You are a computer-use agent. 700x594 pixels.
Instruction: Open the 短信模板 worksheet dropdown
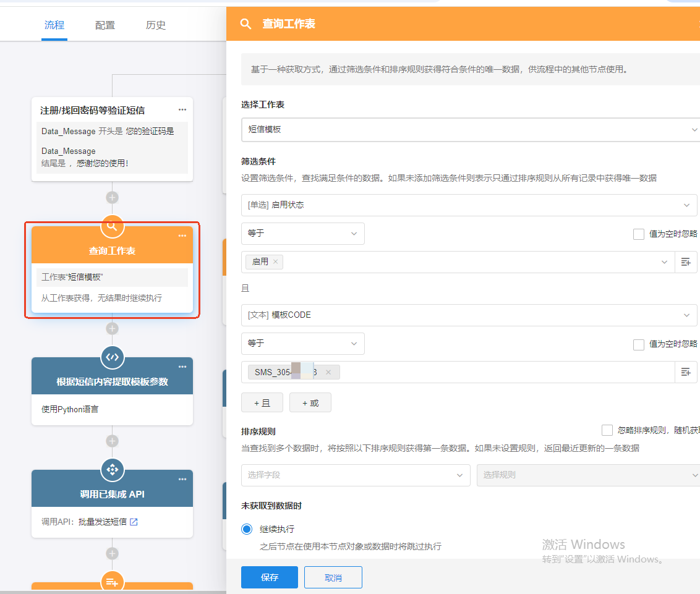469,130
